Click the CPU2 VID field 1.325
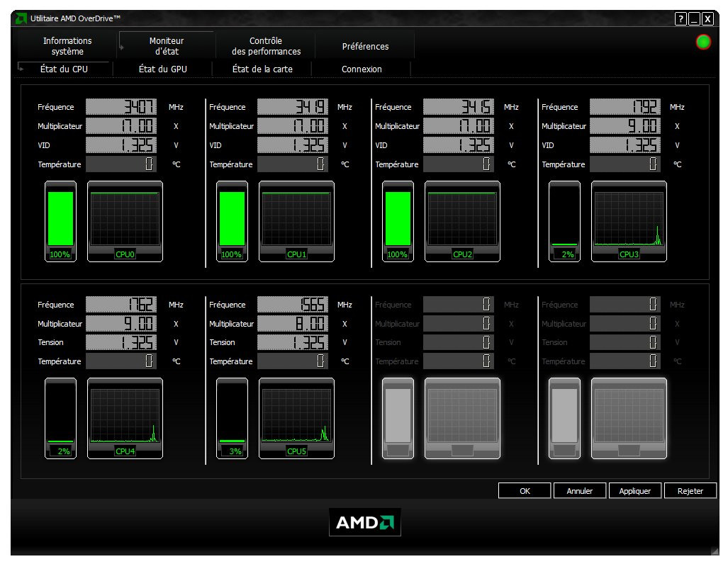This screenshot has height=564, width=728. pyautogui.click(x=459, y=145)
